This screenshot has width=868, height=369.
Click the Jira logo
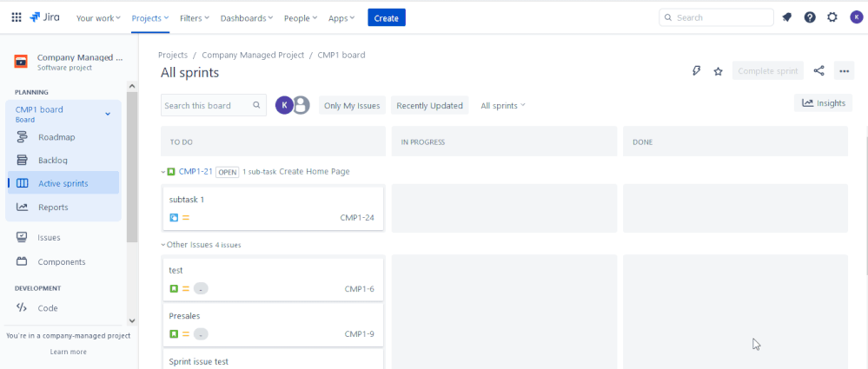[x=45, y=17]
